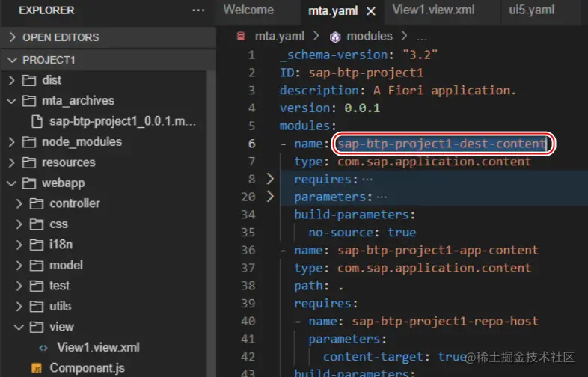Expand the model folder chevron
This screenshot has width=588, height=377.
click(19, 266)
